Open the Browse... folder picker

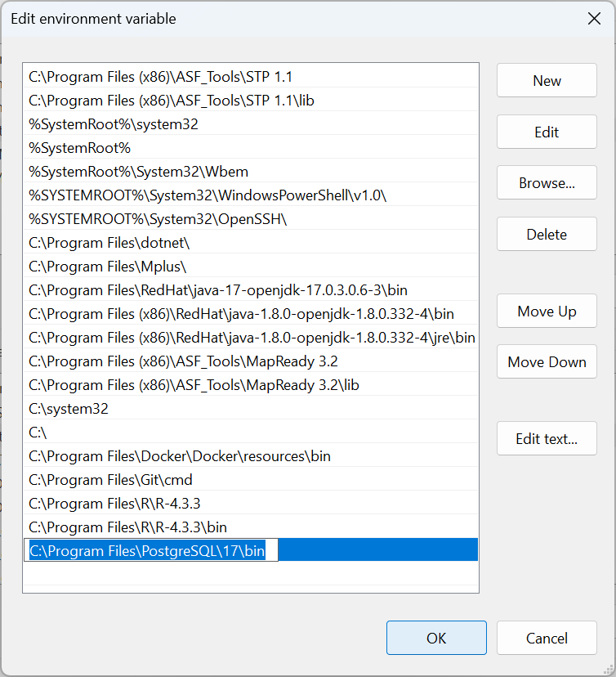coord(547,183)
